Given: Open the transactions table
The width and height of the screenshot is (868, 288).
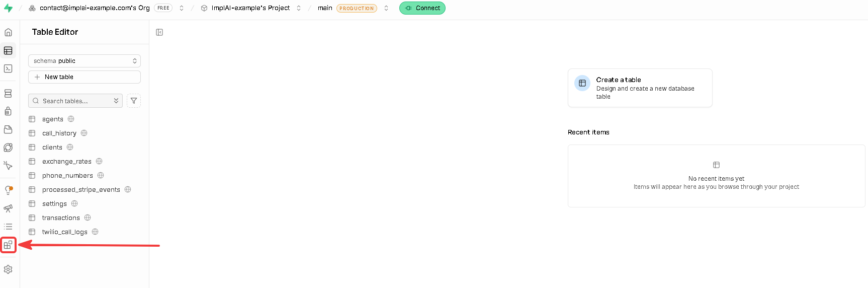Looking at the screenshot, I should click(x=61, y=218).
